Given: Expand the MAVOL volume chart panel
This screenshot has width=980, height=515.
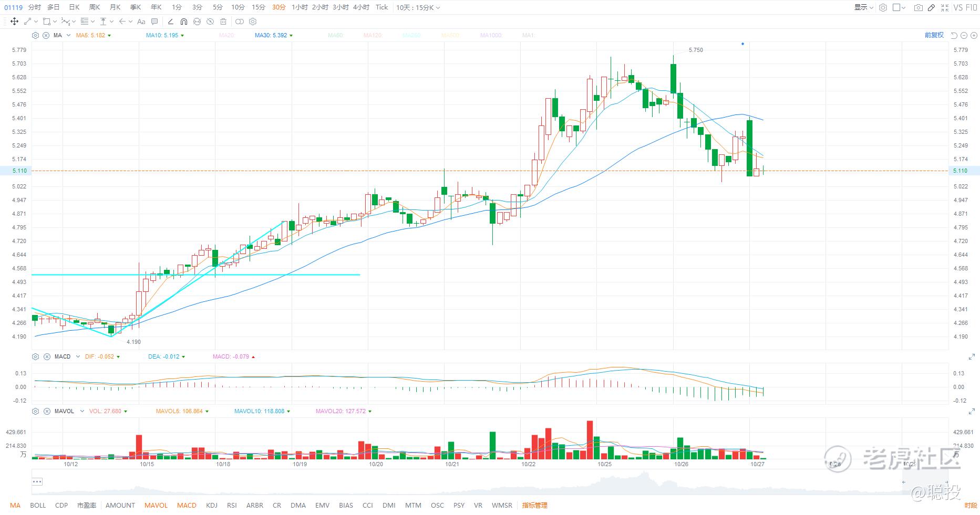Looking at the screenshot, I should point(972,412).
